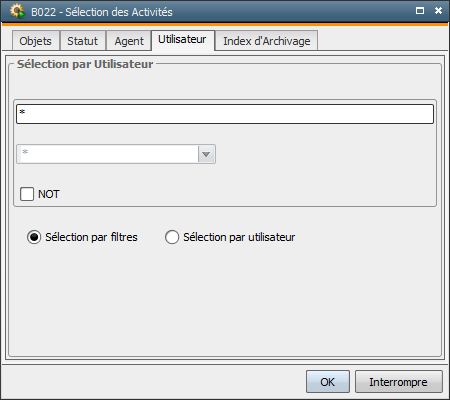
Task: Go to the Agent tab
Action: [x=129, y=41]
